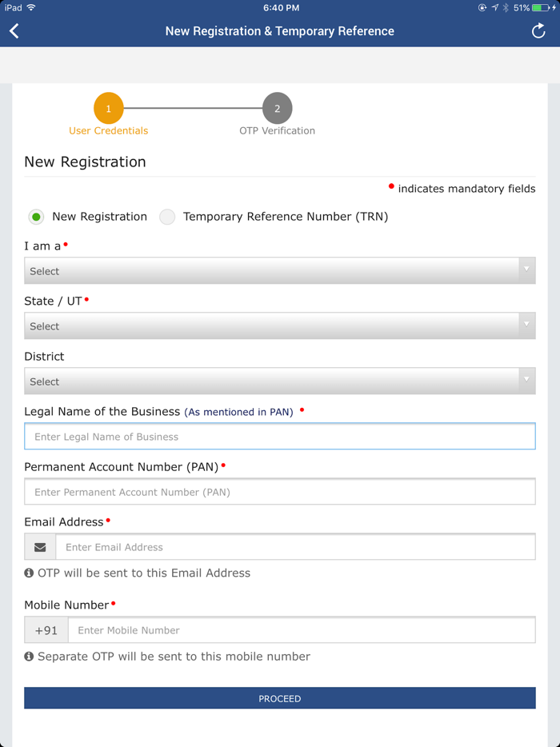The image size is (560, 747).
Task: Click the Legal Name of Business input field
Action: (x=279, y=436)
